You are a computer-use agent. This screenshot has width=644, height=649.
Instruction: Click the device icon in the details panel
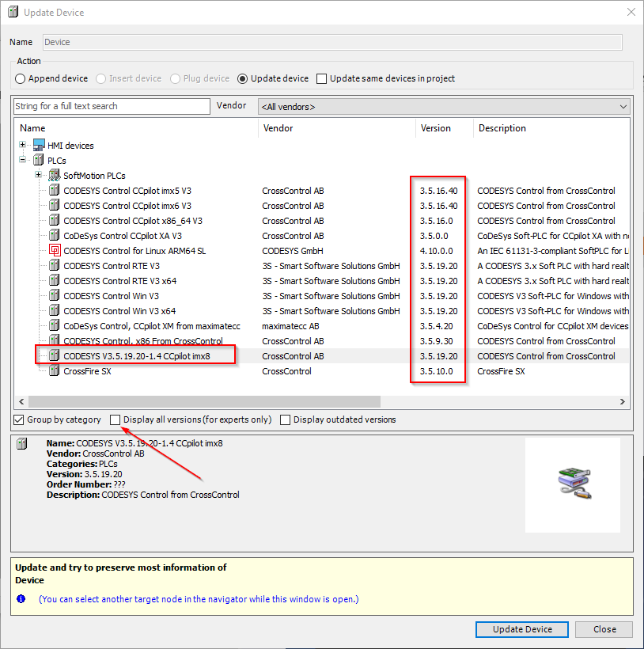[x=21, y=442]
